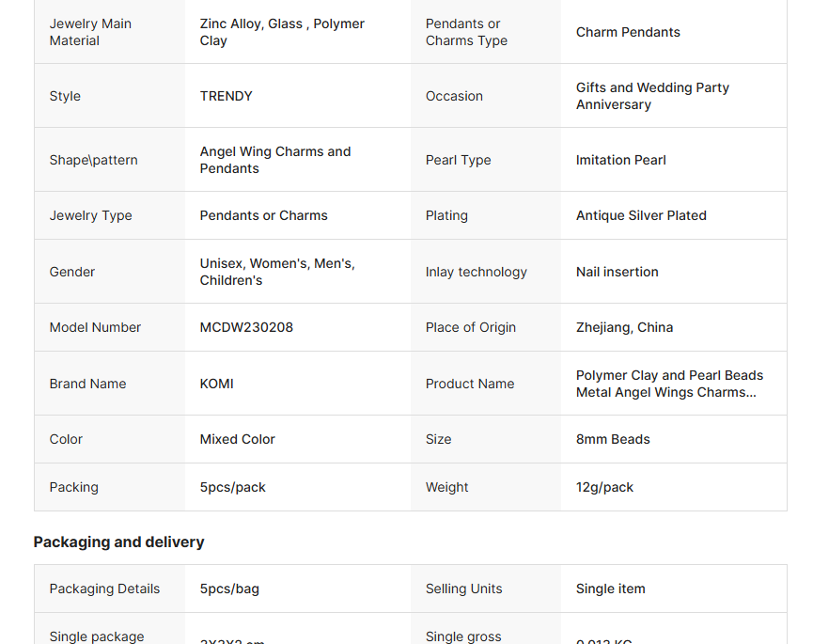Click the "Zhejiang, China" origin value
The image size is (813, 644).
624,327
